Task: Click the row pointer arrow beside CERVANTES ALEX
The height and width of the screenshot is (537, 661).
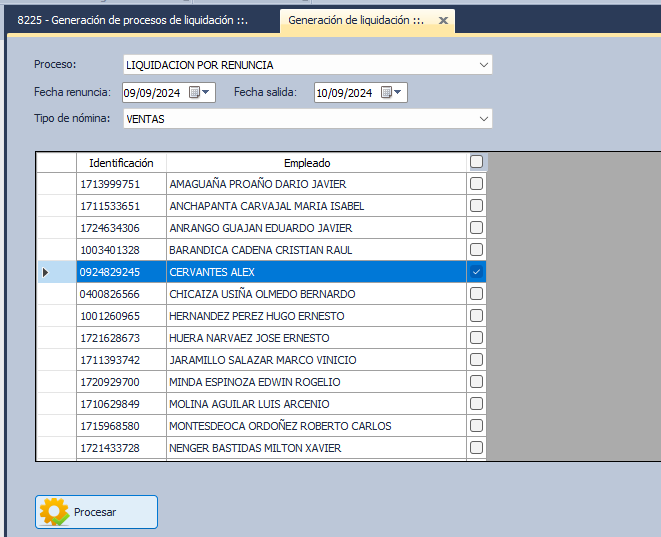Action: coord(43,272)
